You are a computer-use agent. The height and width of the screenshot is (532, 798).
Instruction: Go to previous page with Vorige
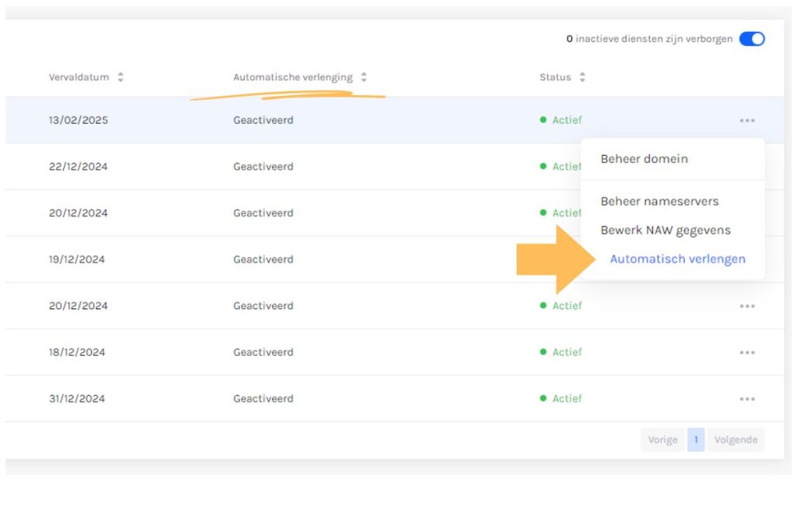pyautogui.click(x=662, y=440)
